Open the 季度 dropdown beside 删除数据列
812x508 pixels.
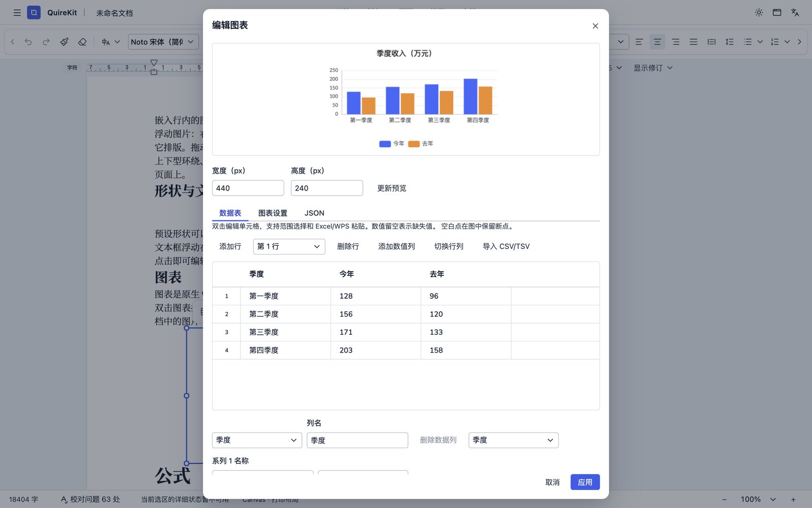pyautogui.click(x=514, y=440)
